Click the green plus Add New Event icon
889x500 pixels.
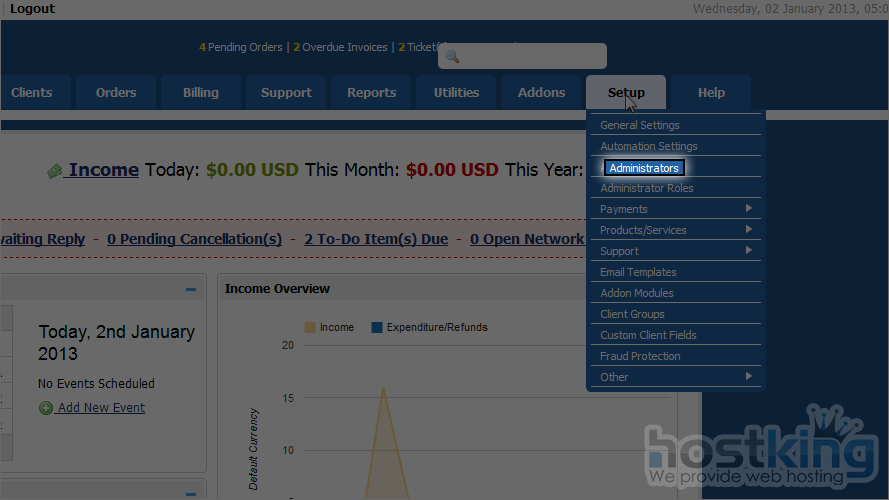46,408
